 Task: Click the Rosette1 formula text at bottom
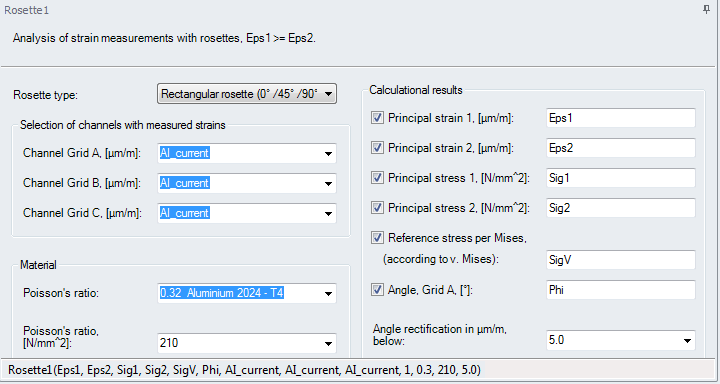click(x=244, y=370)
